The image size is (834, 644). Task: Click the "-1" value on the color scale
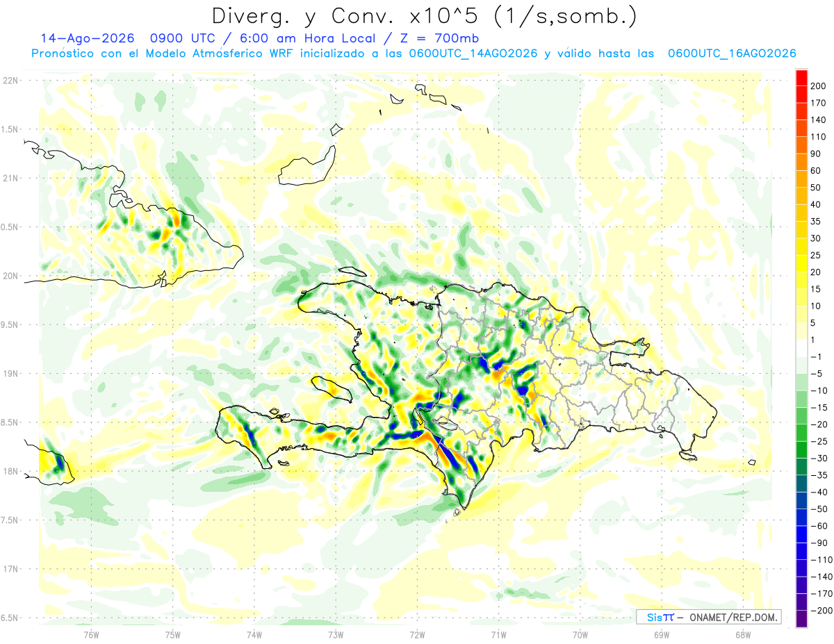point(816,357)
